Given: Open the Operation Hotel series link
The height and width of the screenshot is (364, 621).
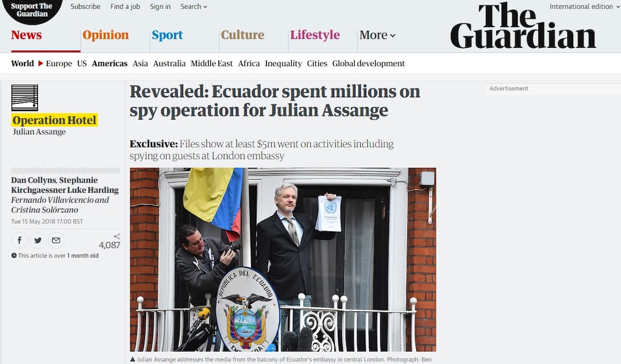Looking at the screenshot, I should pyautogui.click(x=54, y=120).
